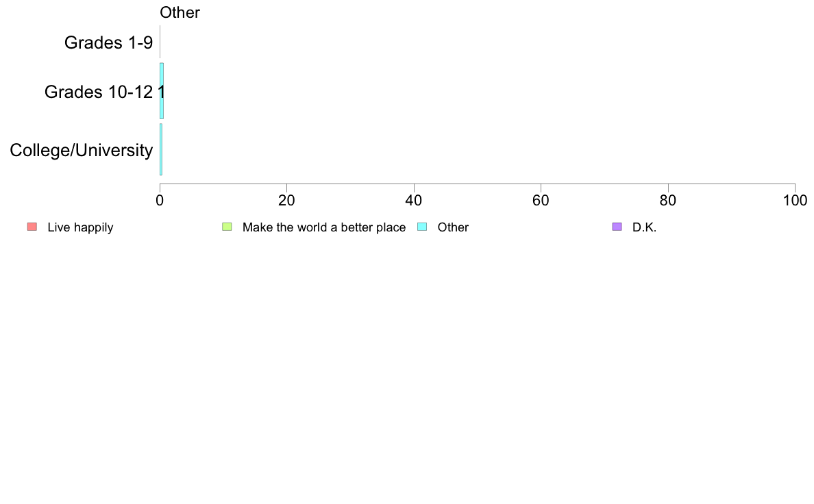This screenshot has width=814, height=504.
Task: Click the chart title Other
Action: pos(180,12)
